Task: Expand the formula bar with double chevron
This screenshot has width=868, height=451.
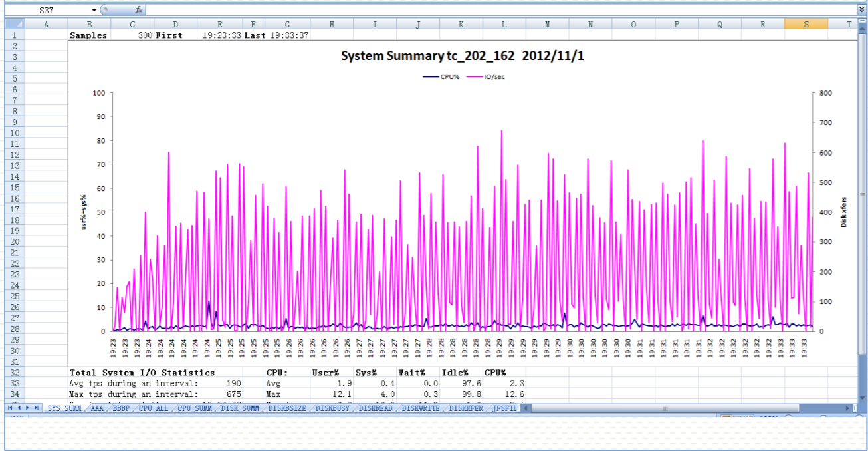Action: (x=861, y=11)
